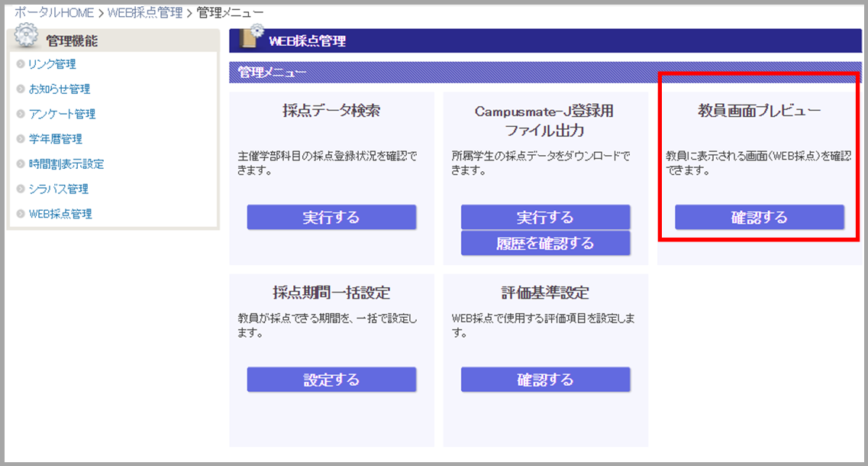Click the 教員画面プレビュー card title

(x=760, y=111)
